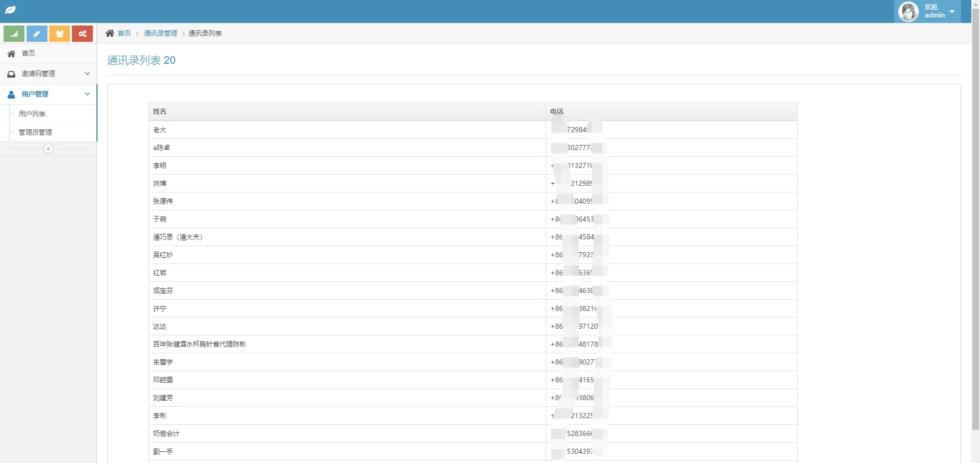Click the 姓名 column header
Image resolution: width=980 pixels, height=463 pixels.
[160, 111]
